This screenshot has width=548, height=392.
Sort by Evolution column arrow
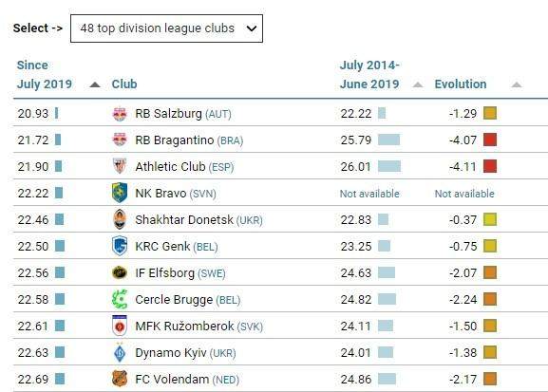point(517,84)
